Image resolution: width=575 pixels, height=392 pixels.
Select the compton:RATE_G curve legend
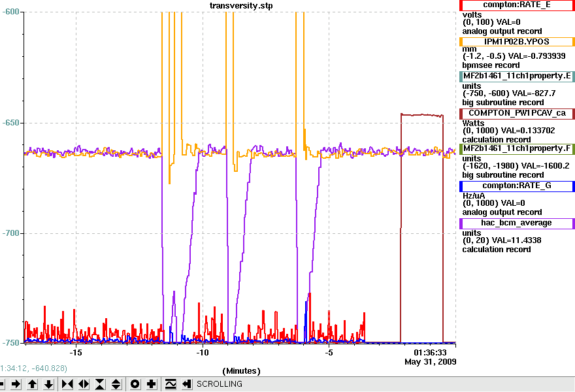point(517,186)
